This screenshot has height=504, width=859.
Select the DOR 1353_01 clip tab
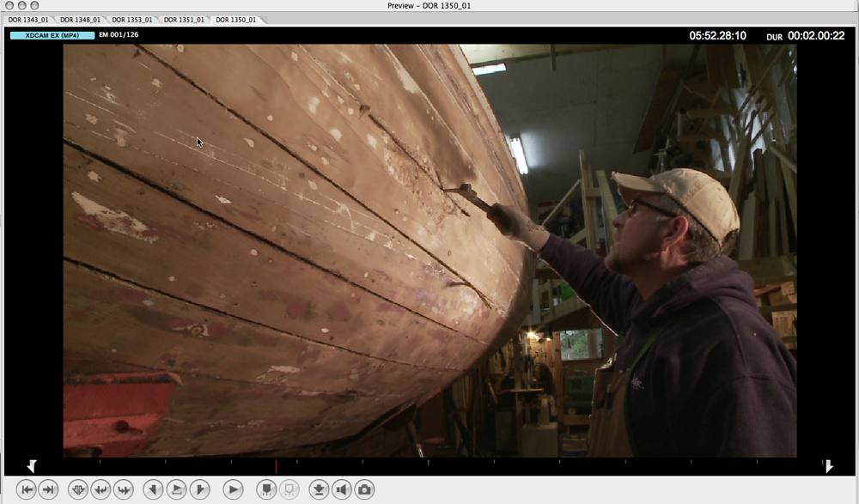point(132,19)
